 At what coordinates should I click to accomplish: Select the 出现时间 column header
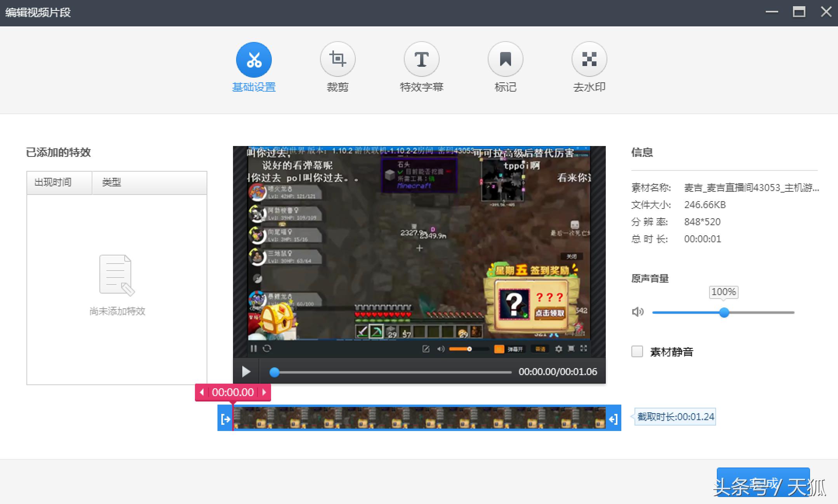53,182
